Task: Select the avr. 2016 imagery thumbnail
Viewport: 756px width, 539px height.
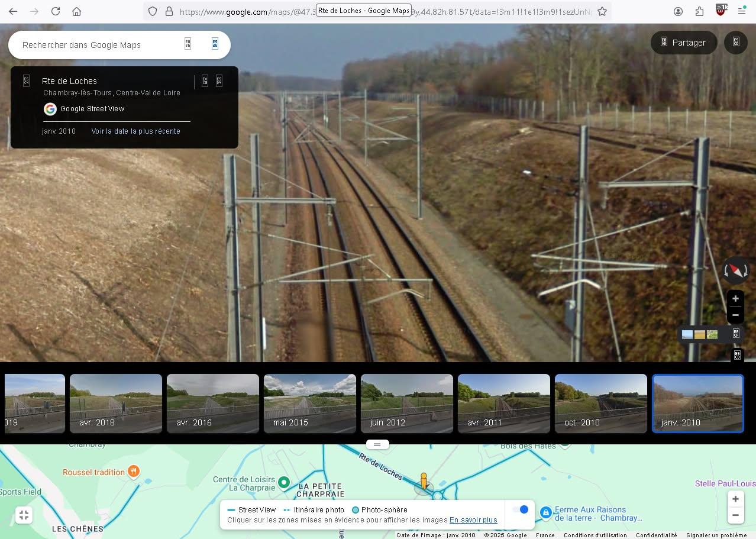Action: [213, 404]
